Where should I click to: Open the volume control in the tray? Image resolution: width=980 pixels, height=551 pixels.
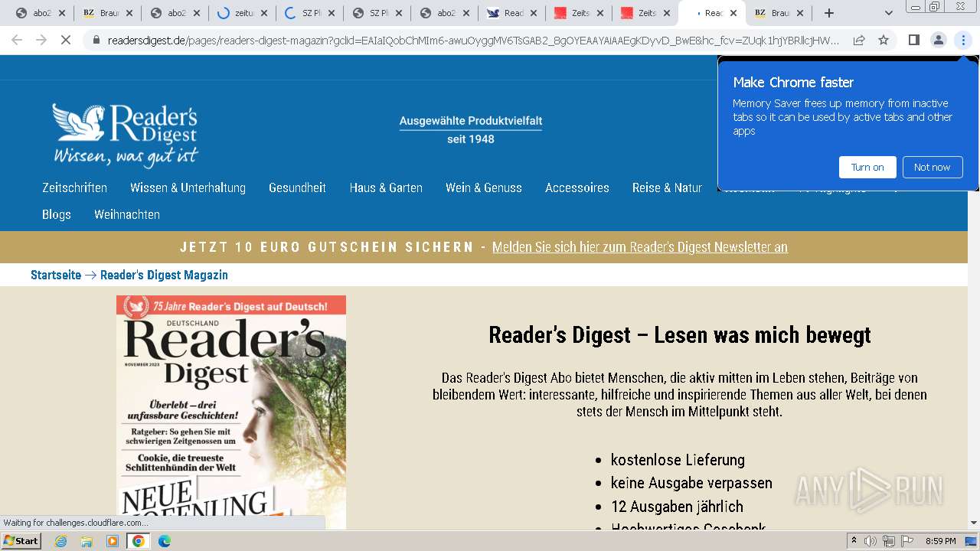[871, 541]
